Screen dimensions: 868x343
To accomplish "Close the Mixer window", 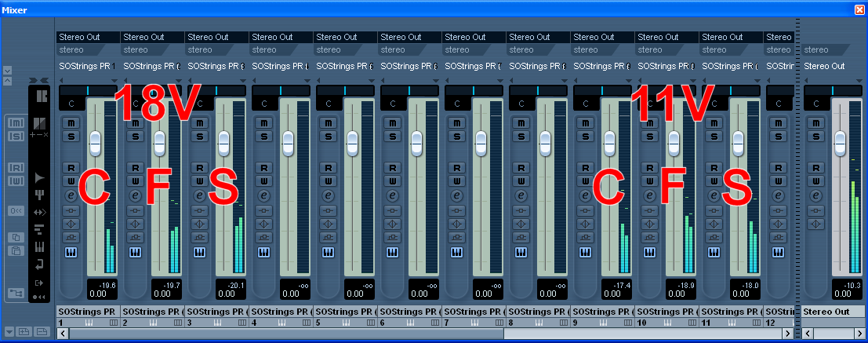I will point(859,9).
